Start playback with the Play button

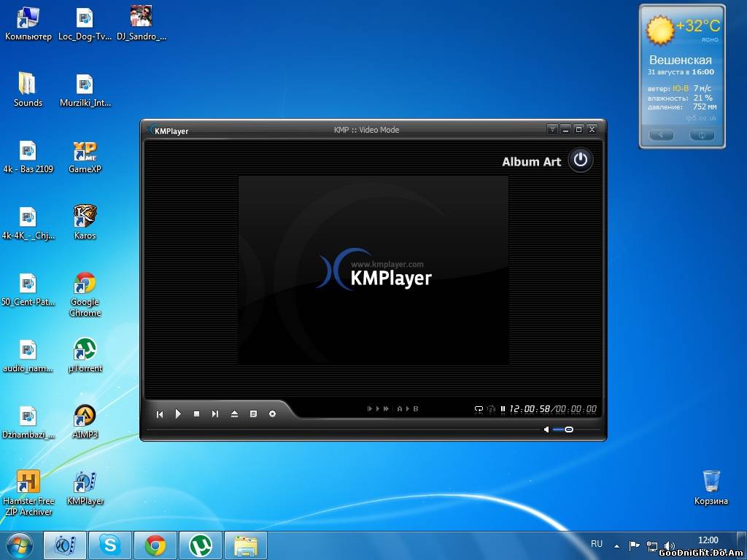click(178, 414)
